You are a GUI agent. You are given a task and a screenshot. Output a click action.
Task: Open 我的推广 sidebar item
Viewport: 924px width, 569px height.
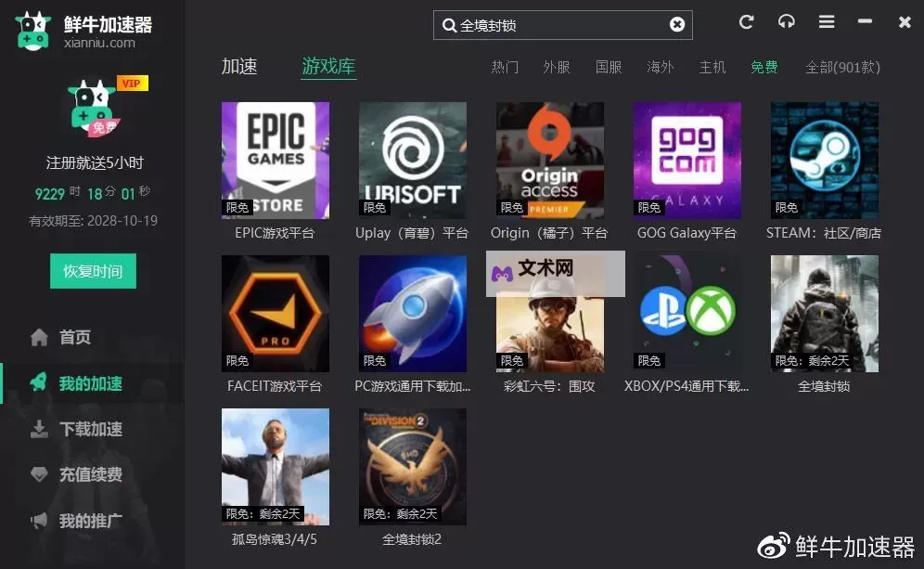coord(93,521)
